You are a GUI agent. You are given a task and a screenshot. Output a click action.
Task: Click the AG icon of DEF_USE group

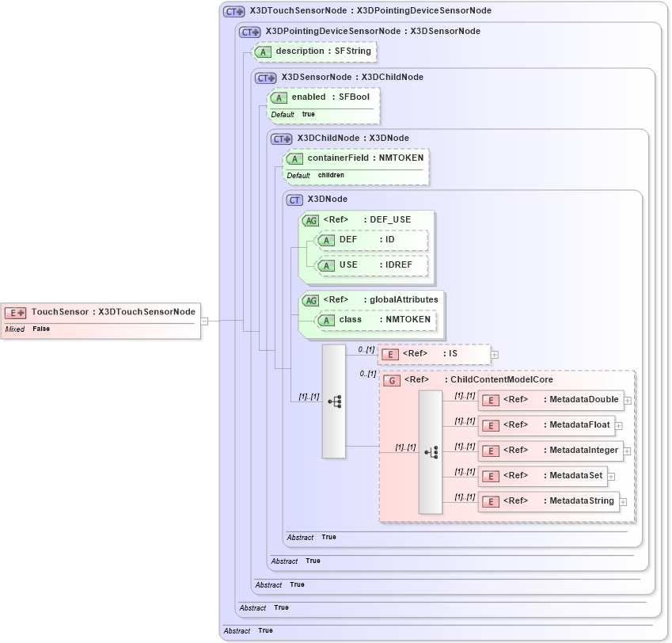(x=311, y=220)
